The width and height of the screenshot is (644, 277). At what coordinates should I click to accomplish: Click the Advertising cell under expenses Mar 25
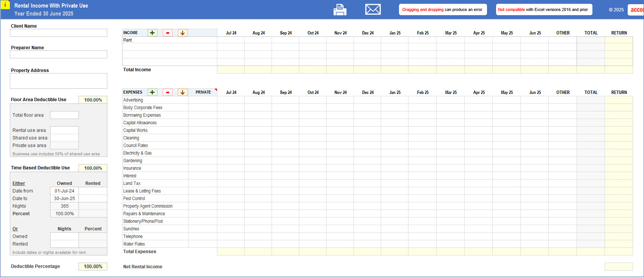click(x=451, y=100)
